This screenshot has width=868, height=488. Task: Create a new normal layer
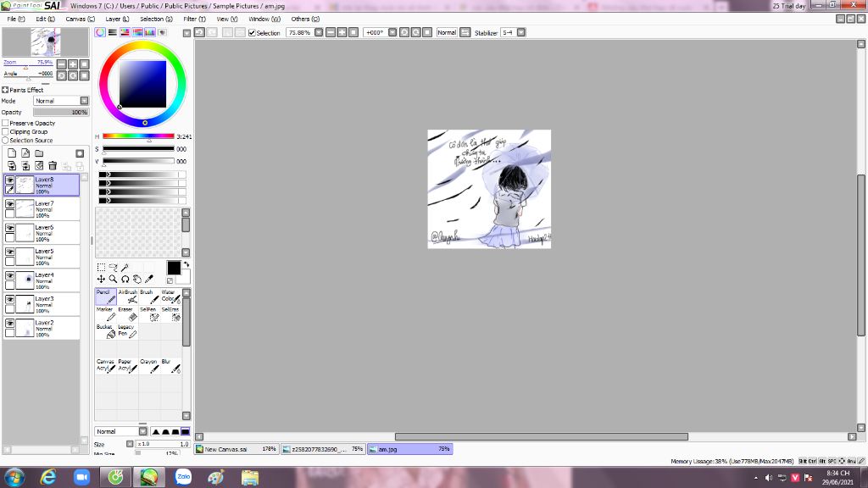(12, 153)
